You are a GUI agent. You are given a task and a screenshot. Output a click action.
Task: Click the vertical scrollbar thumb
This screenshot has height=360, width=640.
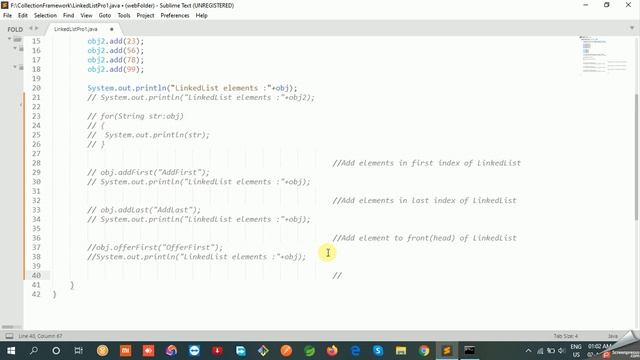point(636,157)
